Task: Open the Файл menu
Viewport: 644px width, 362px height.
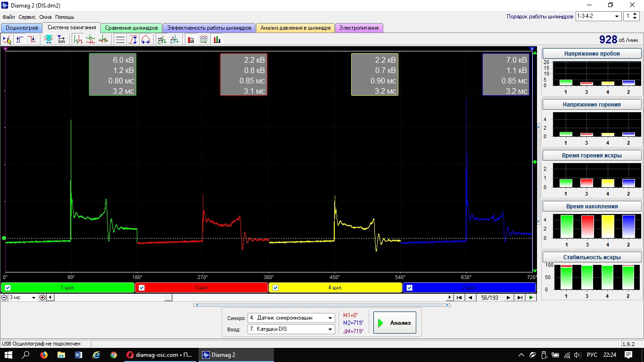Action: (8, 17)
